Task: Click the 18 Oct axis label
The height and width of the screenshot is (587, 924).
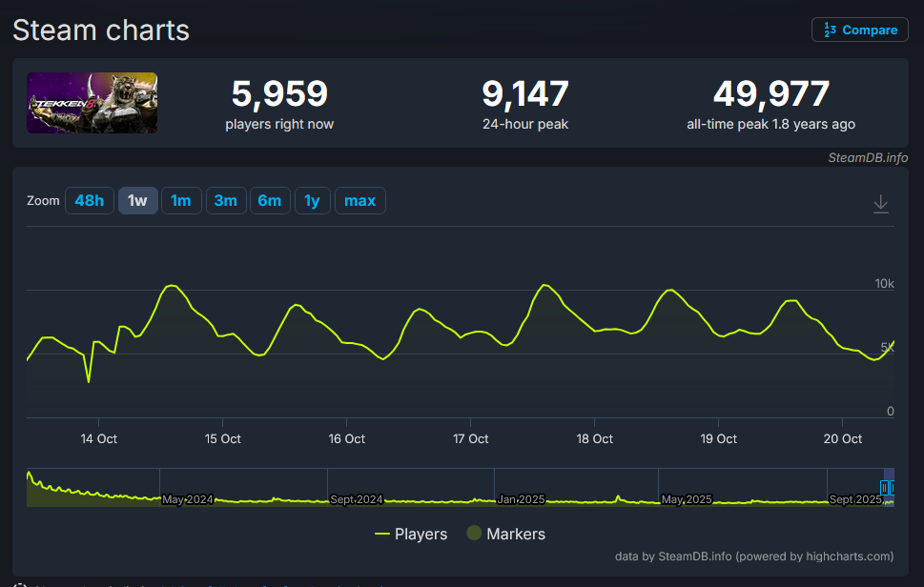Action: 595,438
